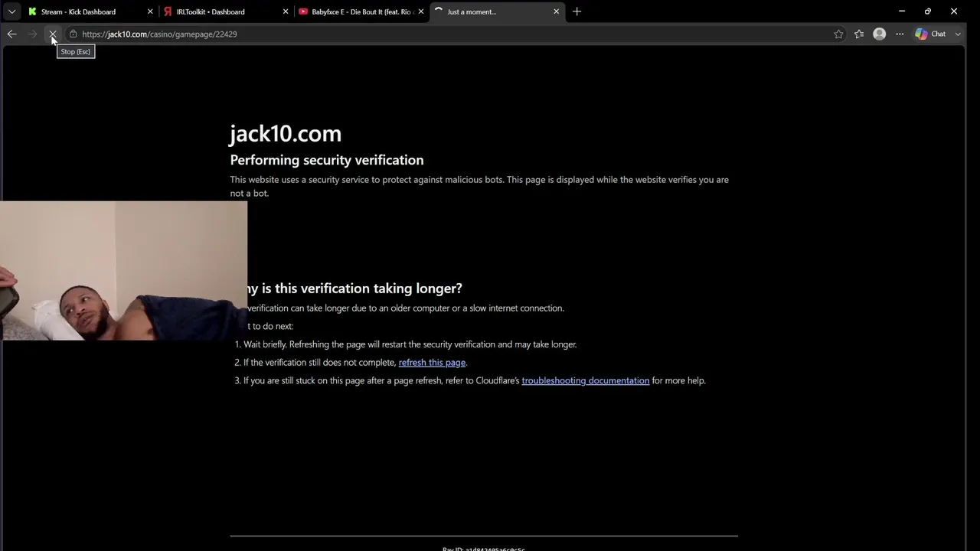The height and width of the screenshot is (551, 980).
Task: Open Cloudflare troubleshooting documentation link
Action: (x=586, y=380)
